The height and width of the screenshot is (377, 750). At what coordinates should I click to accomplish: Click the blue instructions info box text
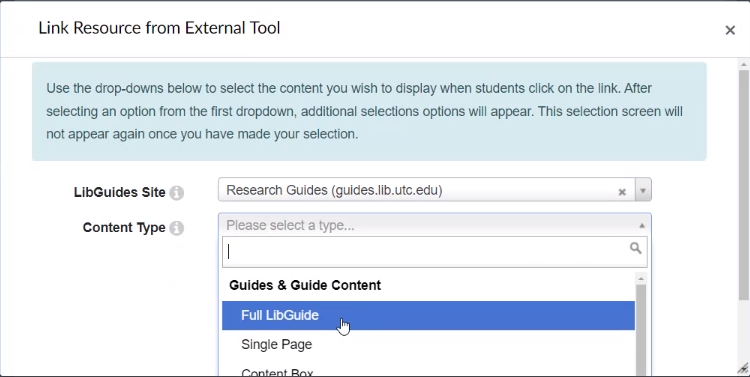[x=364, y=111]
